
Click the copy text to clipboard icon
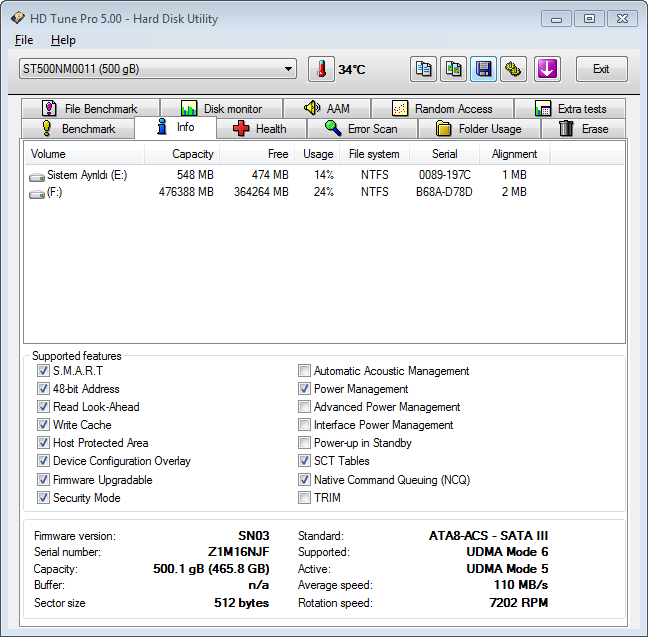pos(424,69)
